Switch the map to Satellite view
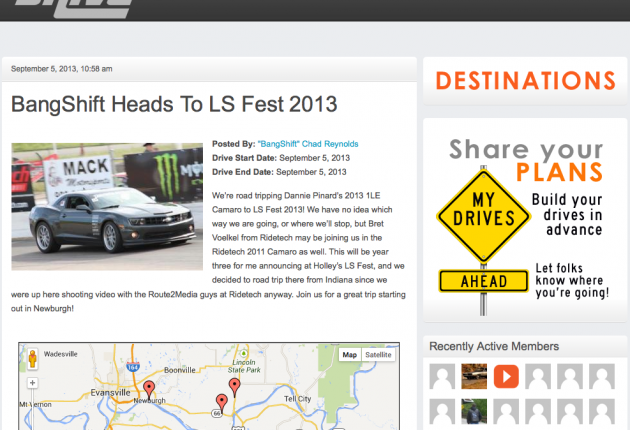Screen dimensions: 630x430 coord(378,355)
